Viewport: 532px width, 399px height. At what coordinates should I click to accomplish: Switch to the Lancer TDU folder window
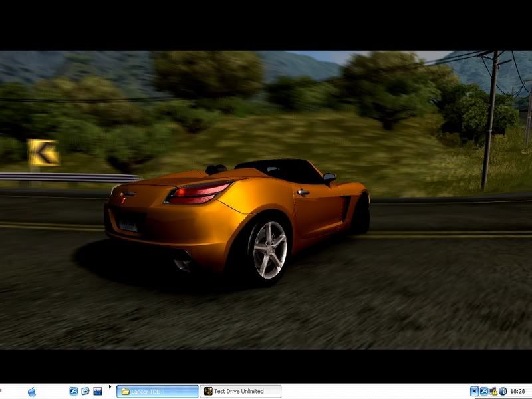click(158, 392)
